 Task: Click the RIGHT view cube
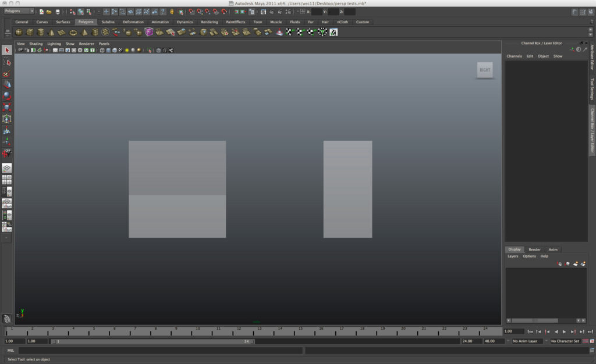tap(485, 70)
